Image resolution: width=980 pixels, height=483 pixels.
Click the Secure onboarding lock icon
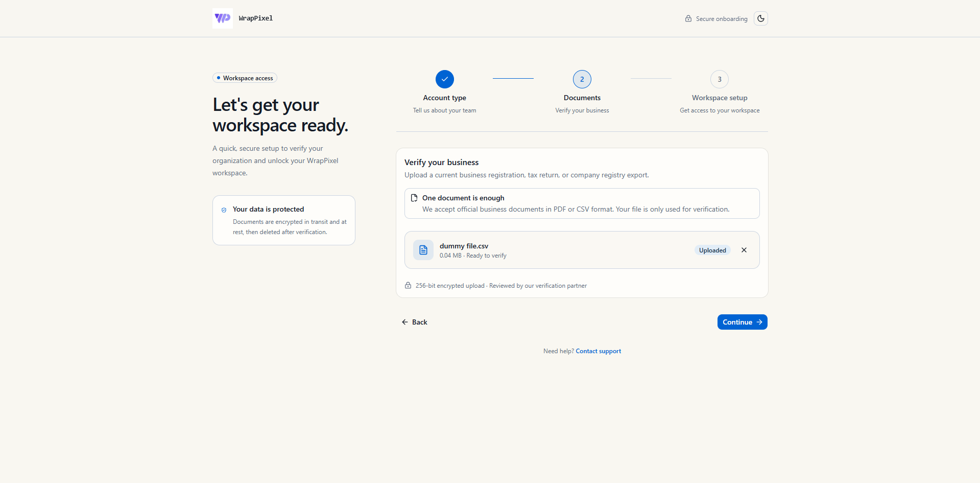point(688,19)
